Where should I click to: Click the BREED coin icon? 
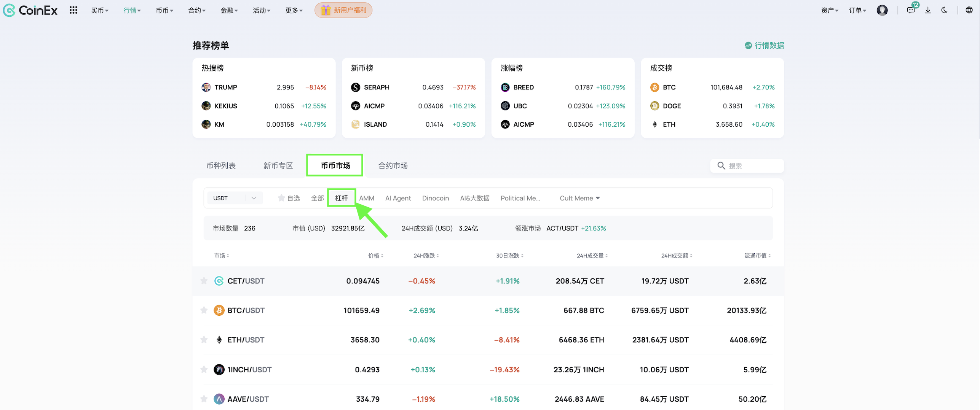tap(505, 87)
